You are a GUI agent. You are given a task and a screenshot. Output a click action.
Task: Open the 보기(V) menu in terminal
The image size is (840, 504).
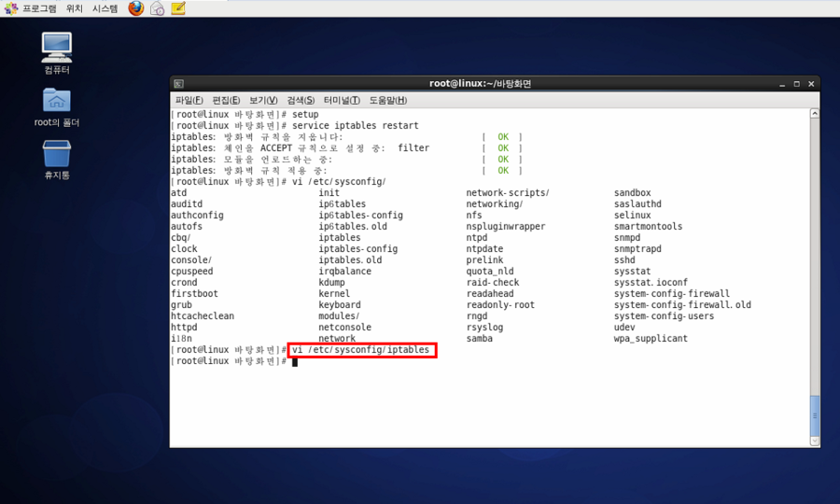pyautogui.click(x=263, y=100)
